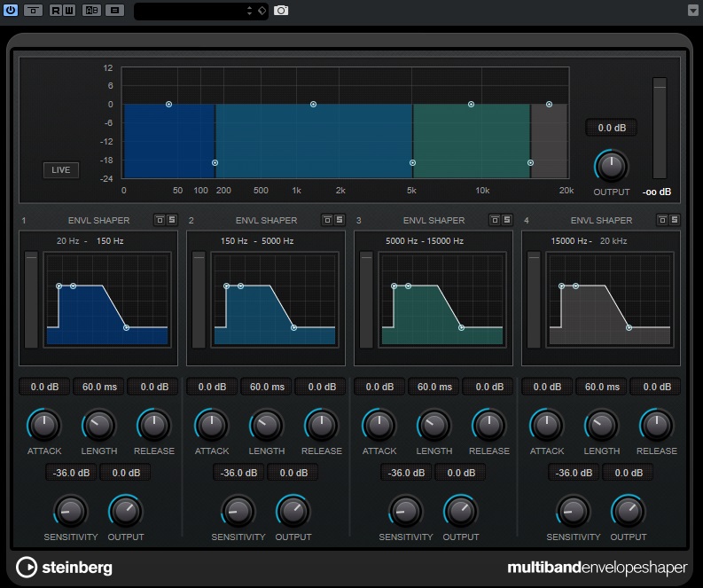Click band 1 envelope release point handle
The image size is (703, 588).
127,328
